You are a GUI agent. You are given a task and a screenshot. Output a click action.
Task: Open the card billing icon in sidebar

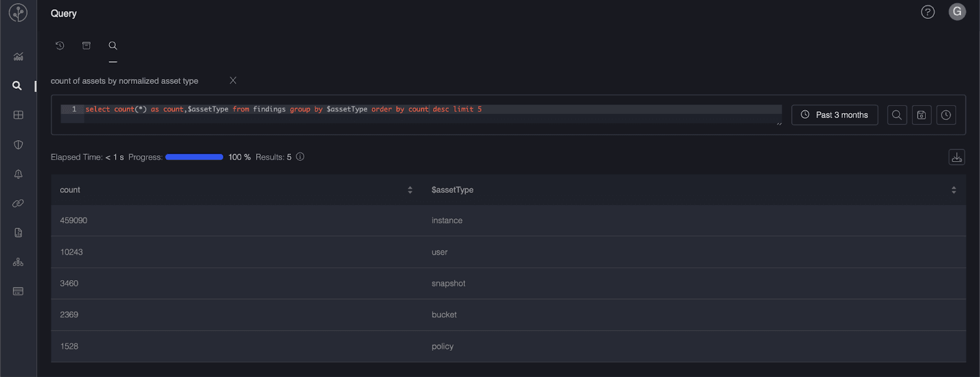[x=18, y=291]
